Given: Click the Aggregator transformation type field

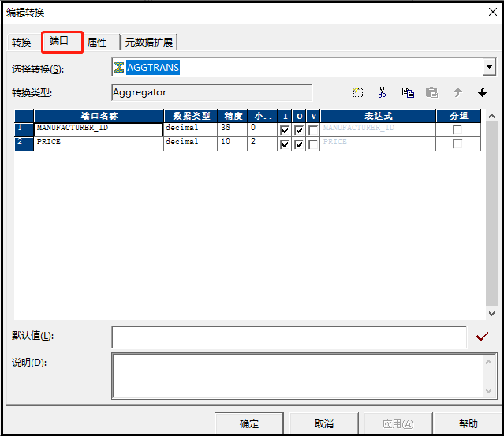Looking at the screenshot, I should (212, 92).
